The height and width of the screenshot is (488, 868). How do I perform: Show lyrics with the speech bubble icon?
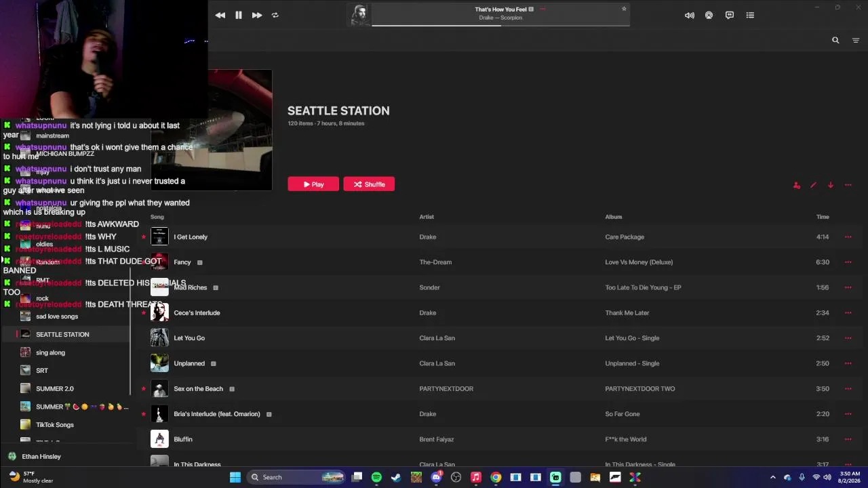click(730, 15)
